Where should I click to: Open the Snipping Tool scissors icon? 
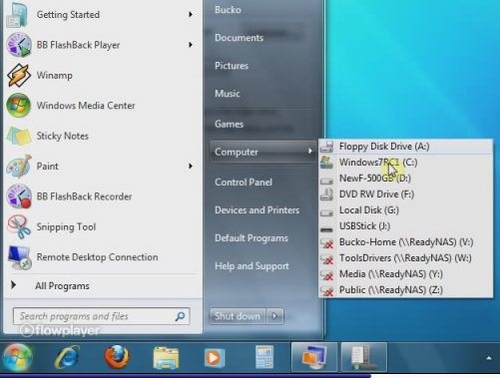pyautogui.click(x=19, y=227)
